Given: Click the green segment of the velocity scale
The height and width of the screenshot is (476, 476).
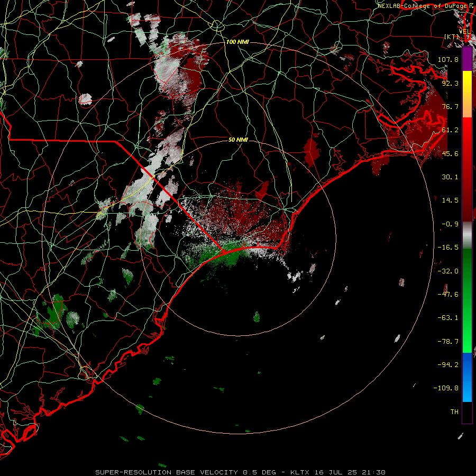Looking at the screenshot, I should pyautogui.click(x=467, y=300).
